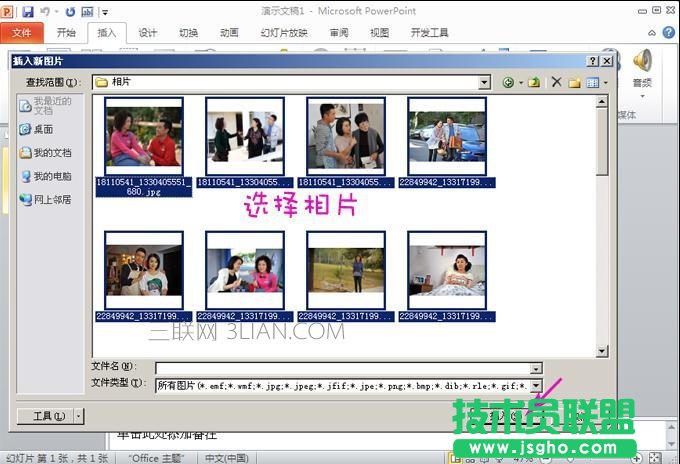Minimize the ribbon with the chevron icon

tap(652, 33)
